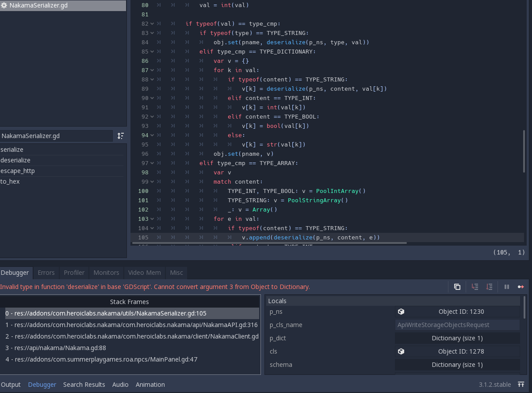Open the Output bottom panel
Screen dimensions: 532x393
click(11, 385)
